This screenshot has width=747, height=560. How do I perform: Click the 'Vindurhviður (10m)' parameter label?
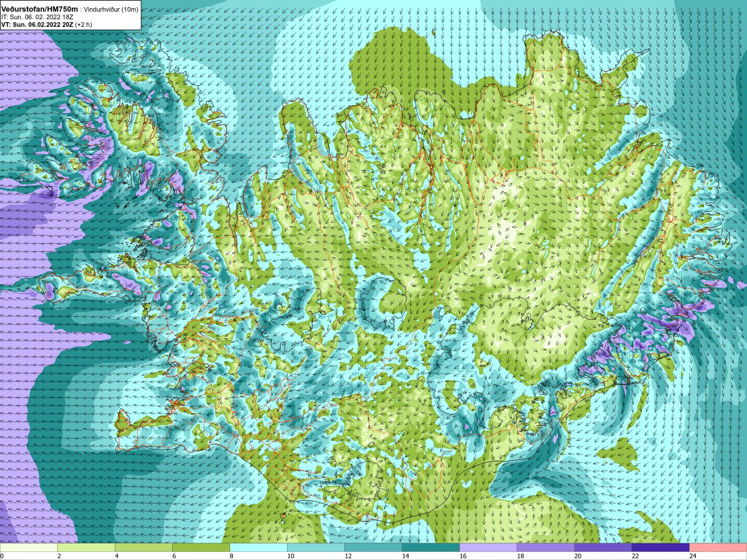[111, 10]
